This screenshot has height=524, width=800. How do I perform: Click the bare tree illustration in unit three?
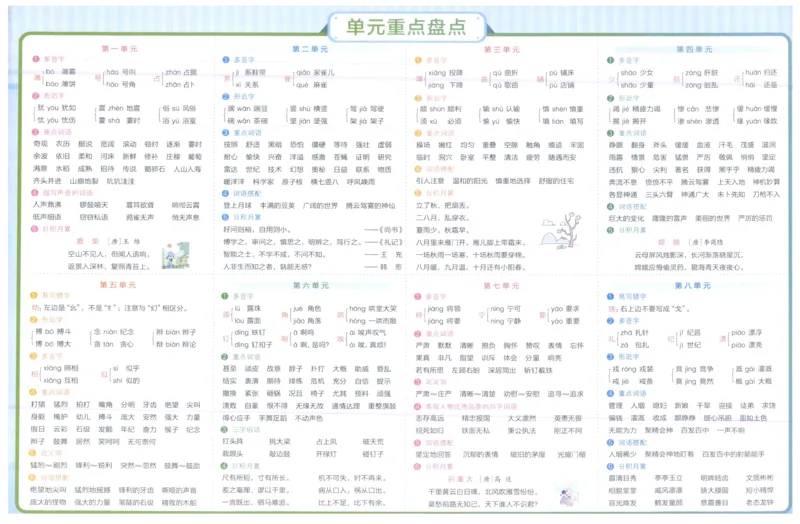tap(561, 230)
